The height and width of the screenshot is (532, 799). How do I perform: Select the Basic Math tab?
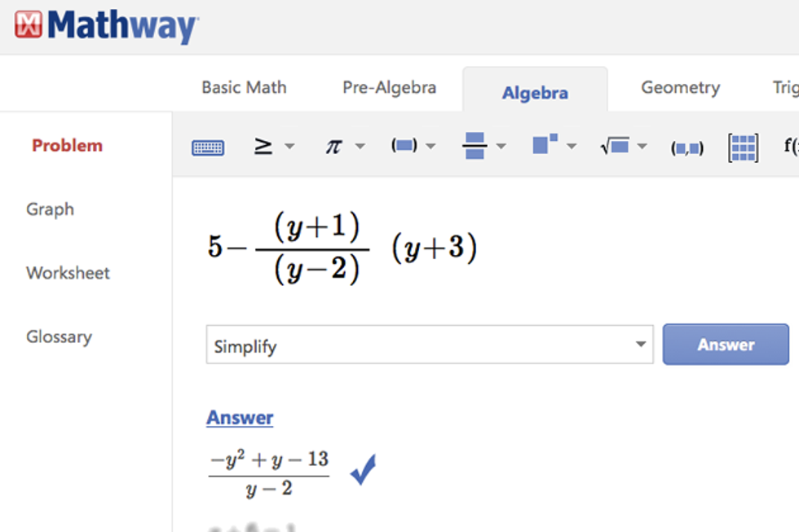pos(244,88)
